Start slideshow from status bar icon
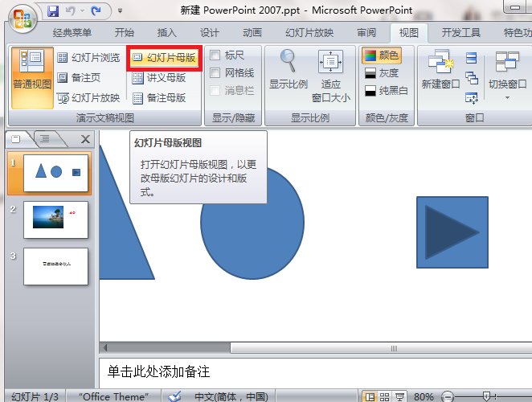 (399, 396)
